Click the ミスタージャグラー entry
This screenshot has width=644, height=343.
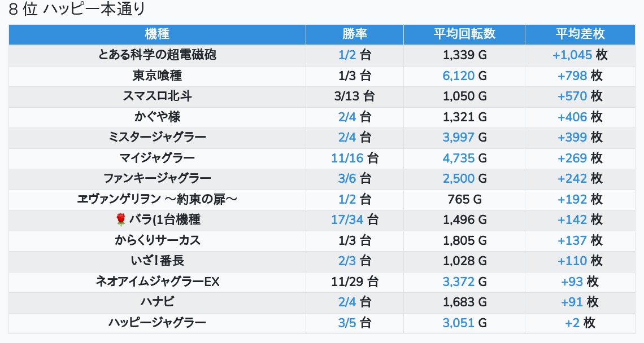click(157, 137)
